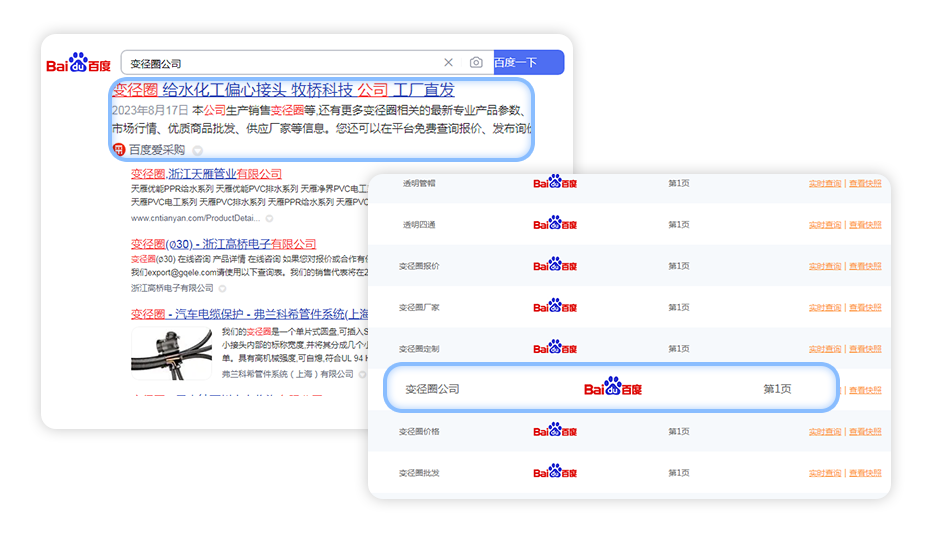Click 查看快照 in the 变径圈价格 row

(865, 432)
